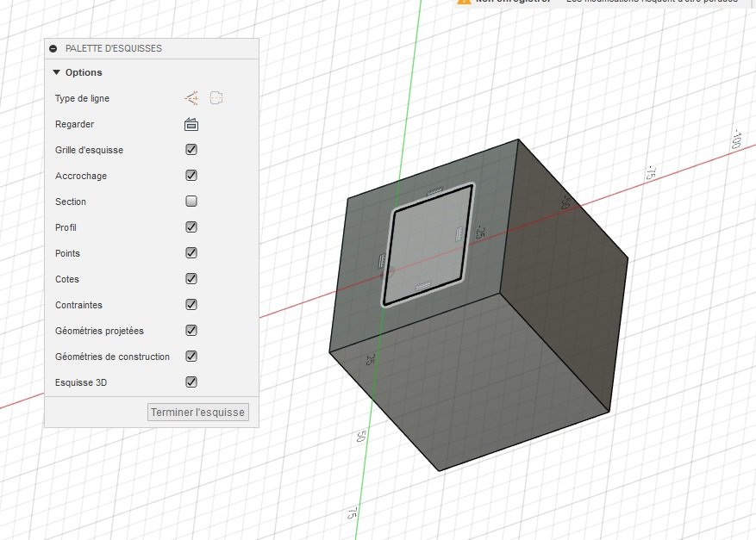
Task: Select the constraint glyph on rectangle's right edge
Action: click(x=459, y=234)
